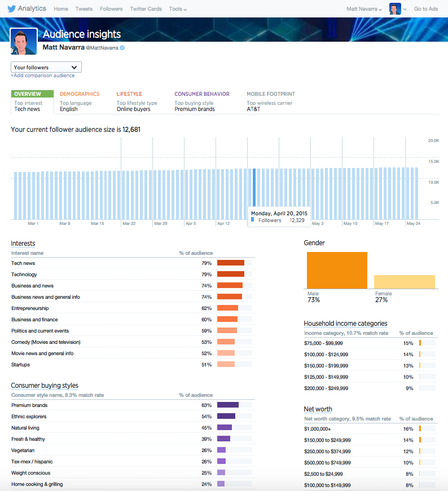Click the verified badge beside @MattNavarra
Image resolution: width=448 pixels, height=491 pixels.
[x=122, y=48]
